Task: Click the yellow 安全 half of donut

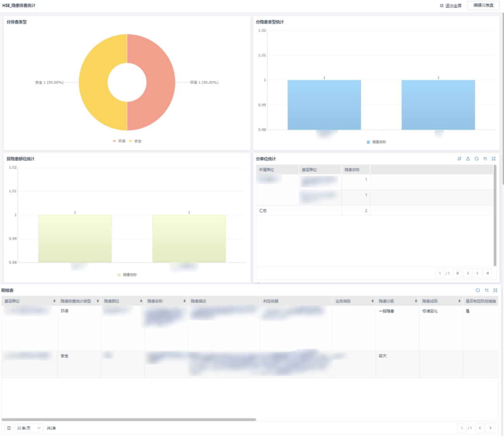Action: coord(93,82)
